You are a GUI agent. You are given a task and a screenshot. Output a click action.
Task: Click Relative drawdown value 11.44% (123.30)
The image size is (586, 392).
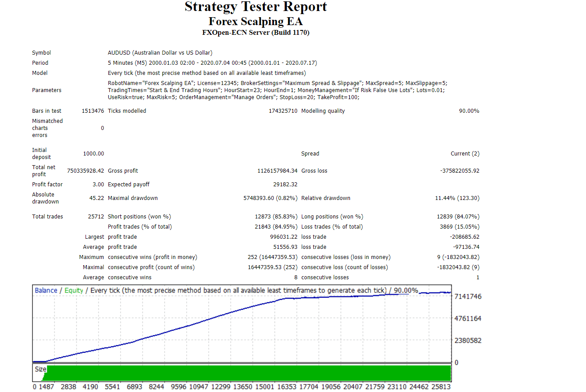tap(457, 198)
